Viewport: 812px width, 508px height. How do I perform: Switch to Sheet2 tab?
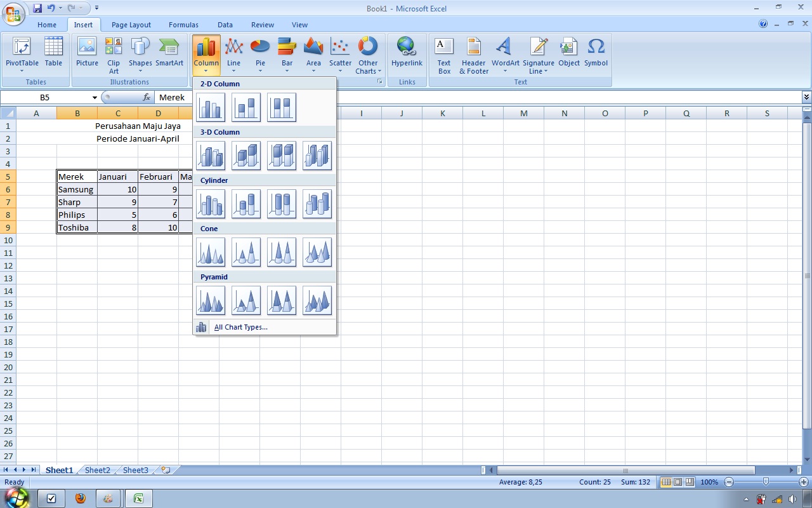point(98,471)
